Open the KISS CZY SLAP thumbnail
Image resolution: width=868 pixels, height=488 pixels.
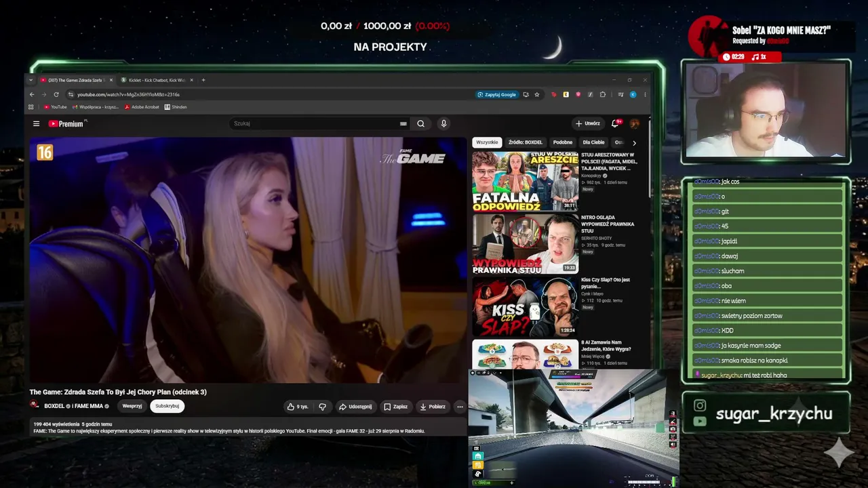tap(525, 306)
